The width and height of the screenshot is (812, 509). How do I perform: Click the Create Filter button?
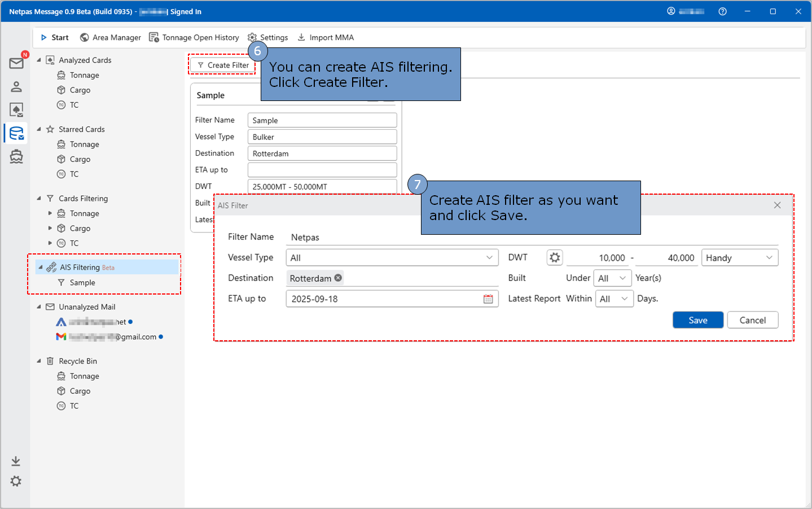click(223, 65)
